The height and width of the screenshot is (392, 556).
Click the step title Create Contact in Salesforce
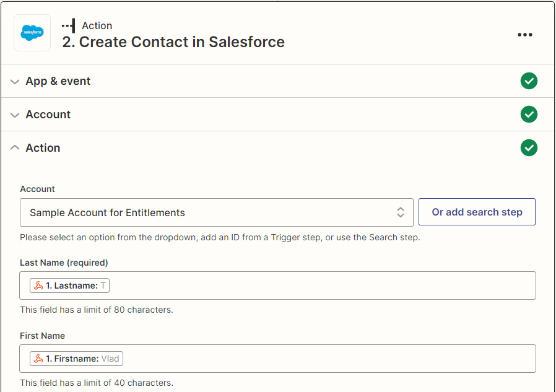coord(173,42)
